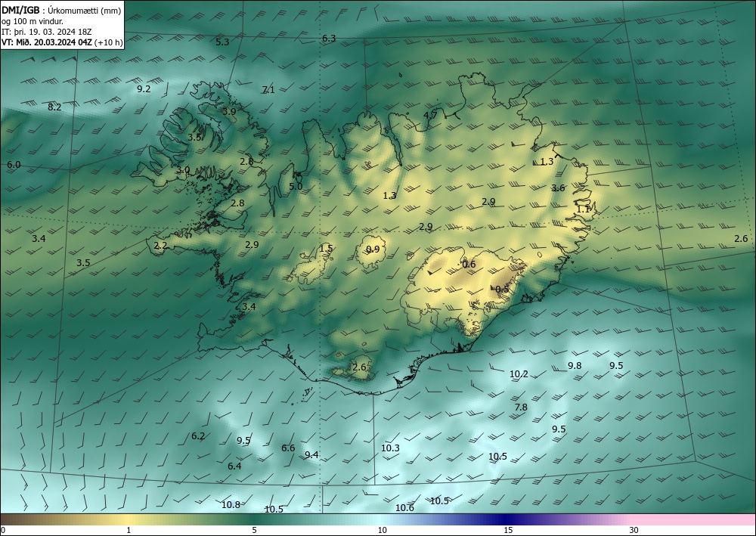The height and width of the screenshot is (536, 756).
Task: Click the 6.0 value at the west edge
Action: (x=14, y=164)
